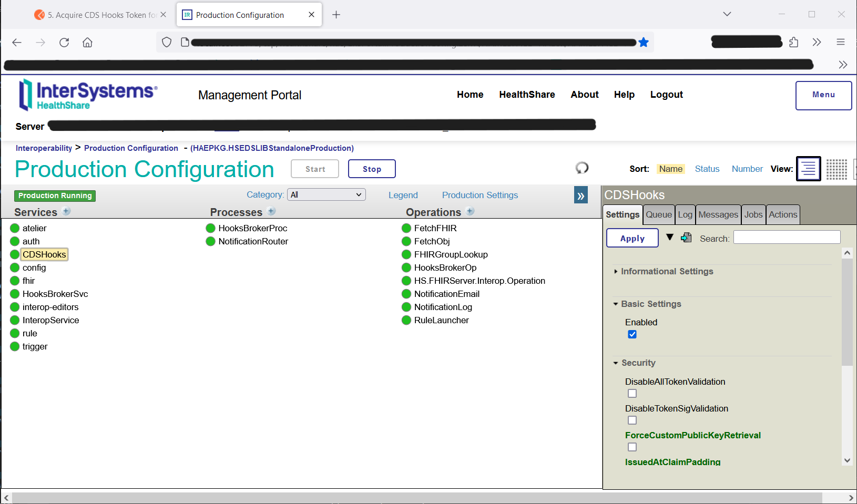Viewport: 857px width, 504px height.
Task: Click the InterSystems HealthShare logo
Action: coord(88,95)
